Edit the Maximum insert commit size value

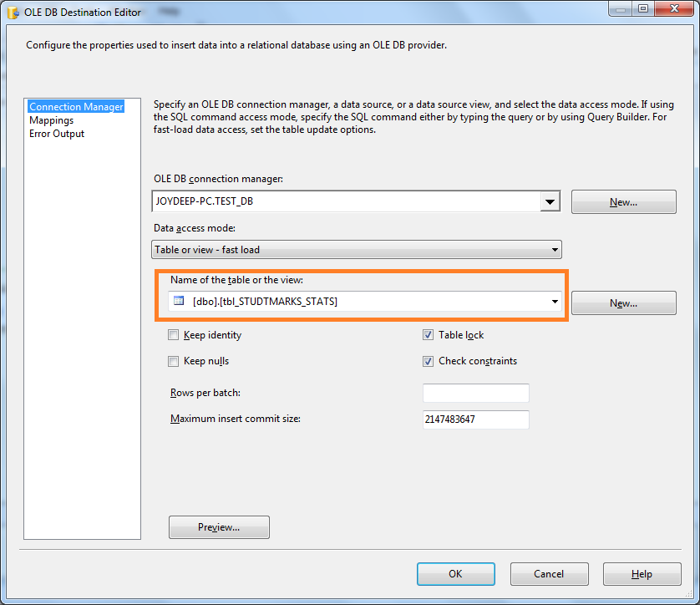[x=475, y=419]
